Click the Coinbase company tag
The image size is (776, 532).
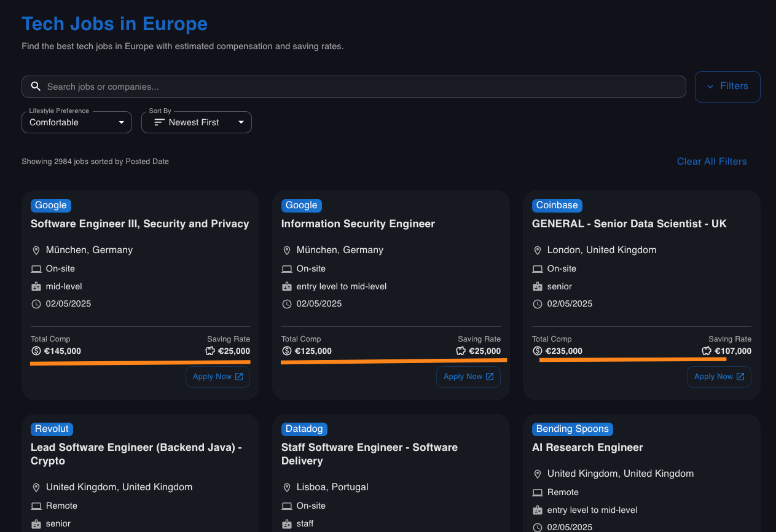point(557,205)
